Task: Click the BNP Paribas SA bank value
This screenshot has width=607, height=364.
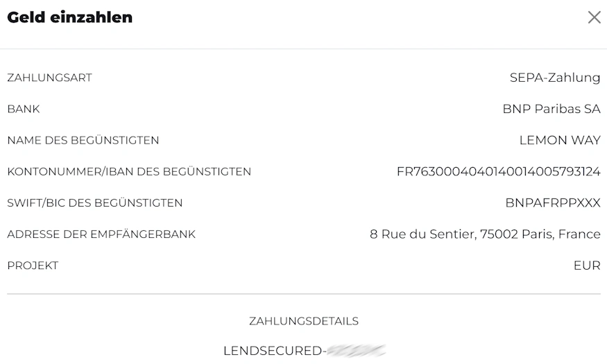Action: (552, 109)
